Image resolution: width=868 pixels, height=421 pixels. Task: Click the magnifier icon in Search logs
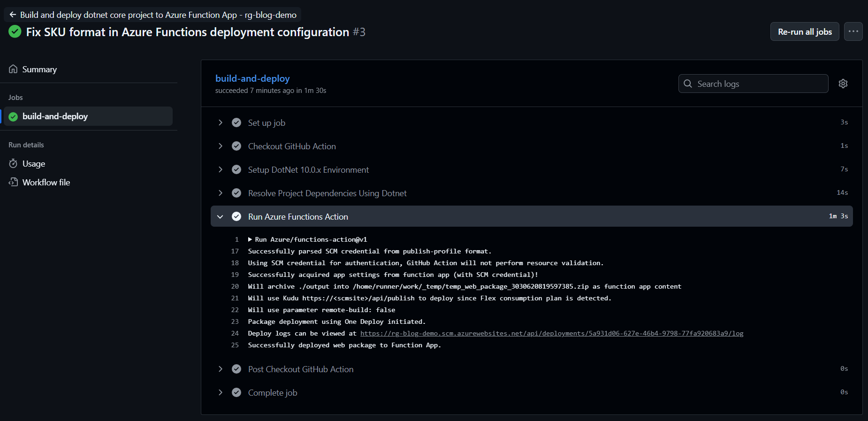tap(688, 84)
